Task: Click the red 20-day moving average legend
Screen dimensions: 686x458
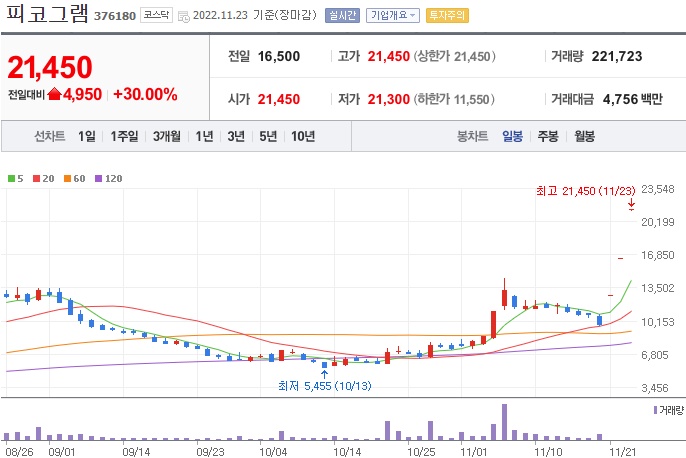Action: click(x=41, y=178)
